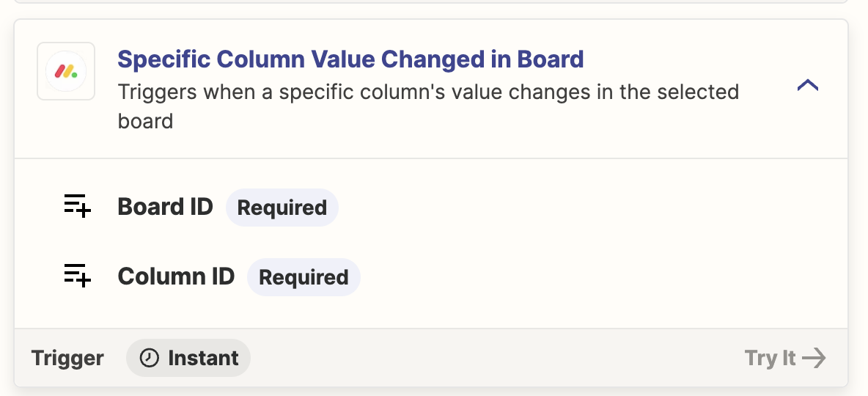
Task: Open the "Specific Column Value Changed in Board" title
Action: tap(350, 59)
